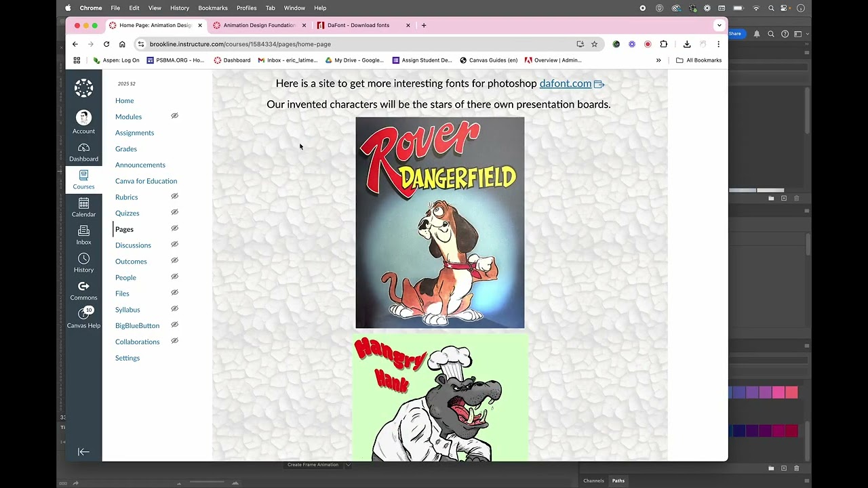The image size is (868, 488).
Task: Open Inbox in the Canvas global nav
Action: coord(83,236)
